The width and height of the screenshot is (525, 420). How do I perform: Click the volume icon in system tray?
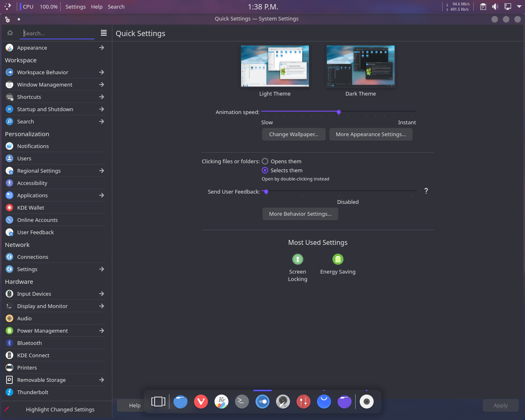[x=495, y=7]
